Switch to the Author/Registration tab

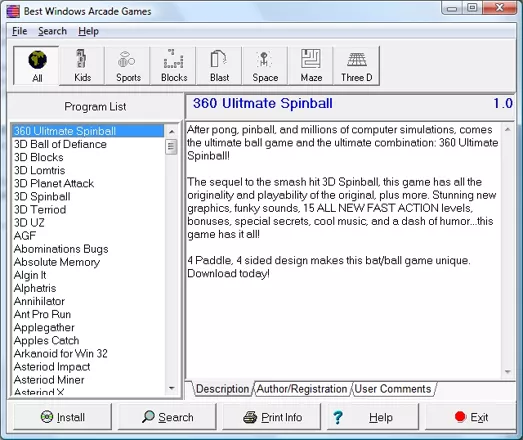(x=302, y=389)
